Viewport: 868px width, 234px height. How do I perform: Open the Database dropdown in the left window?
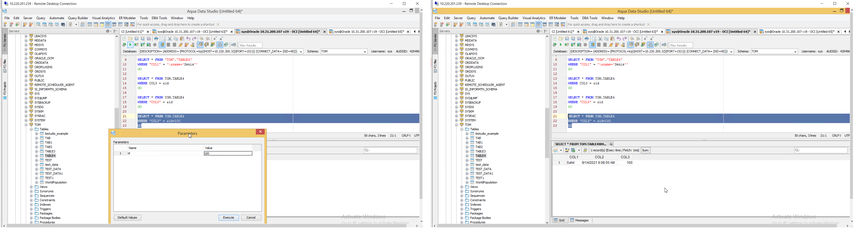click(x=301, y=52)
